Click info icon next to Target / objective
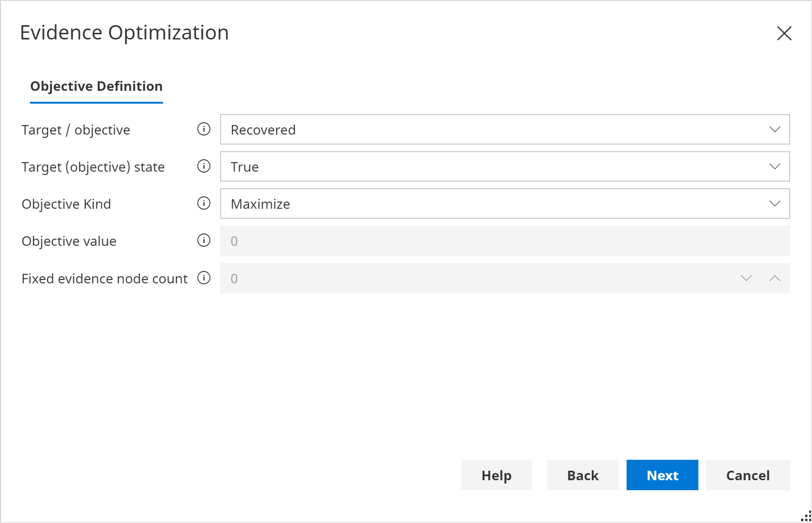The image size is (812, 523). click(x=203, y=129)
